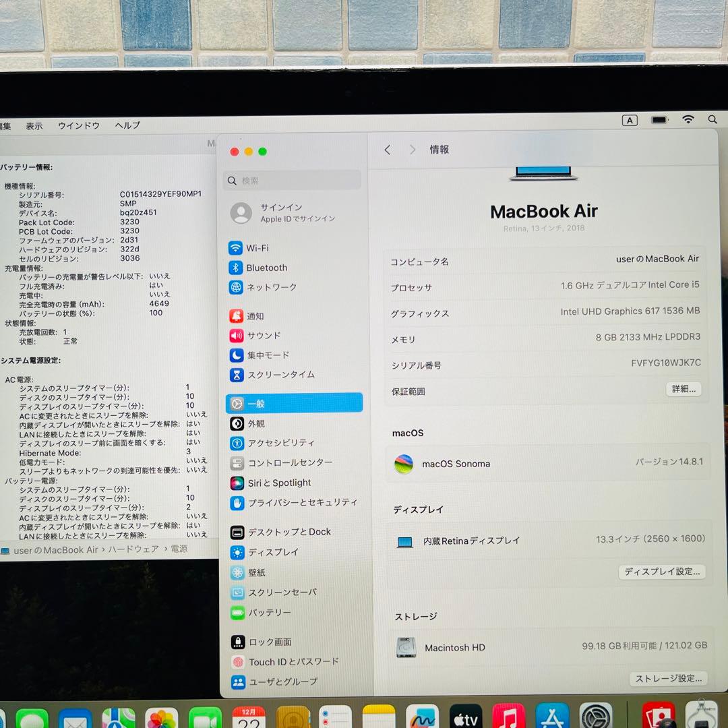Open the Wi-Fi settings pane
The width and height of the screenshot is (728, 728).
259,248
